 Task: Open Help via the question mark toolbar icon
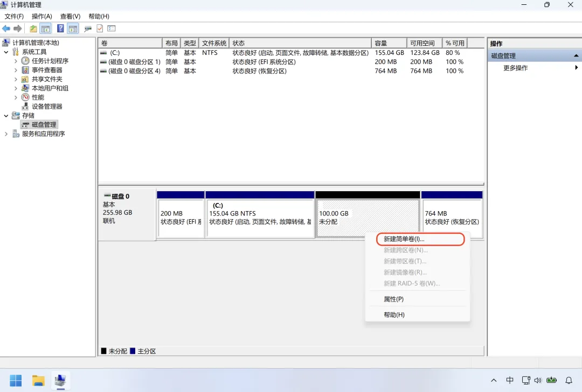pos(60,28)
